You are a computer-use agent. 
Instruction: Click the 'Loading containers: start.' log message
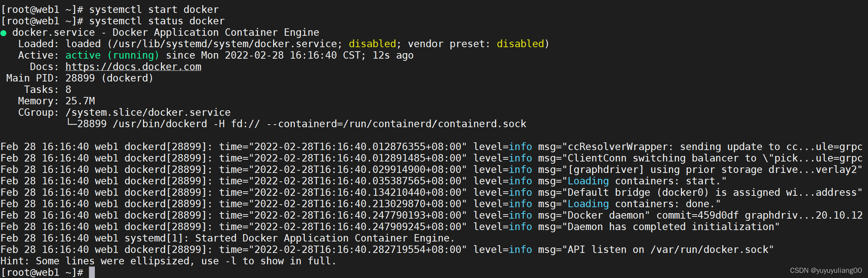632,181
